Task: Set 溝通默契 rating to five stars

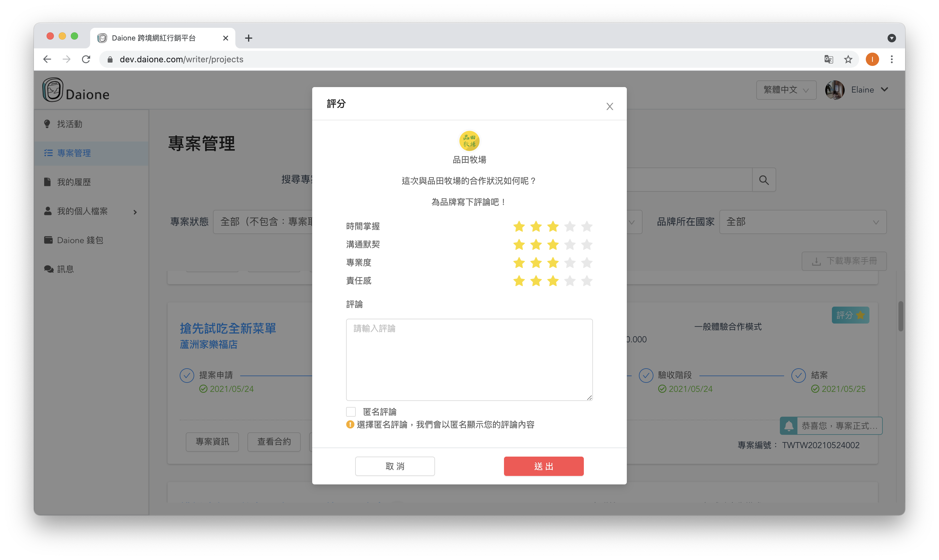Action: [x=587, y=245]
